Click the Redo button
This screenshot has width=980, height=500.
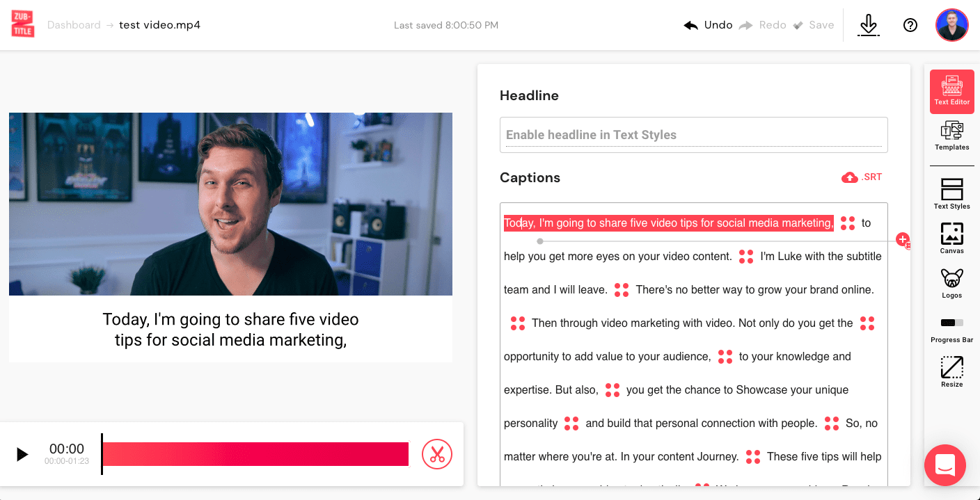(762, 25)
